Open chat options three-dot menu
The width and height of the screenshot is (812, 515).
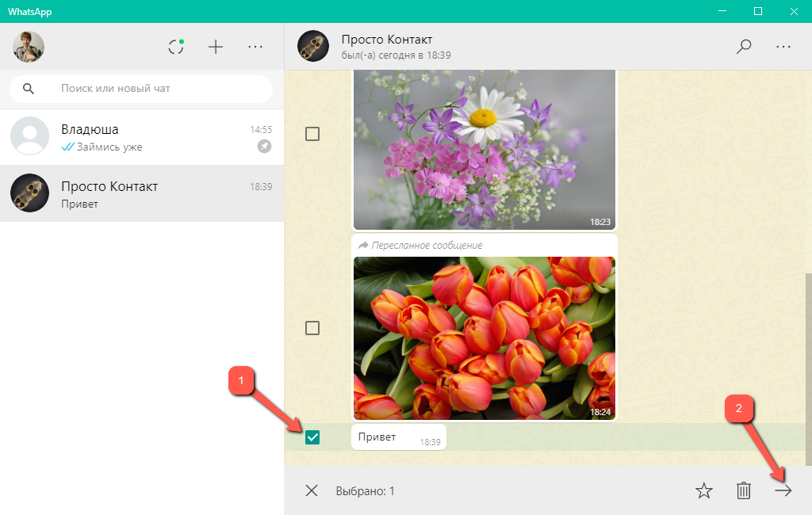click(783, 47)
